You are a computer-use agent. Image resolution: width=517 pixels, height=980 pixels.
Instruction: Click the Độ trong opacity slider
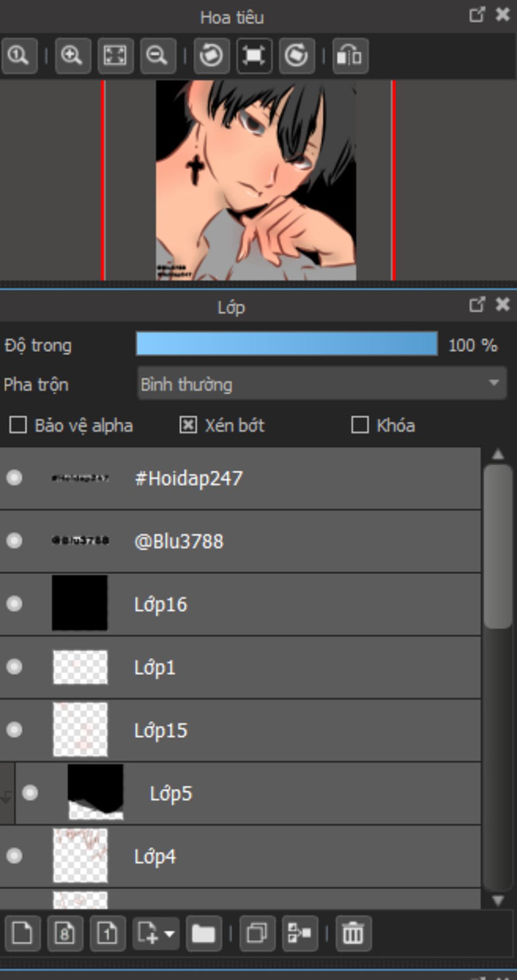click(x=286, y=345)
